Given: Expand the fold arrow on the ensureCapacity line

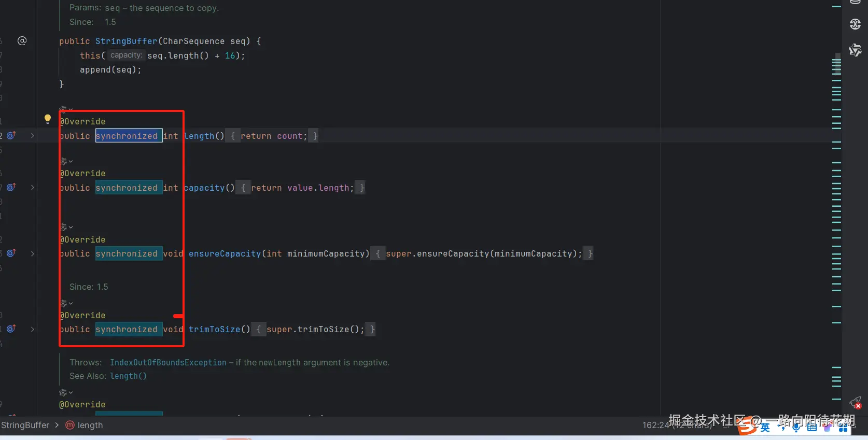Looking at the screenshot, I should (32, 253).
